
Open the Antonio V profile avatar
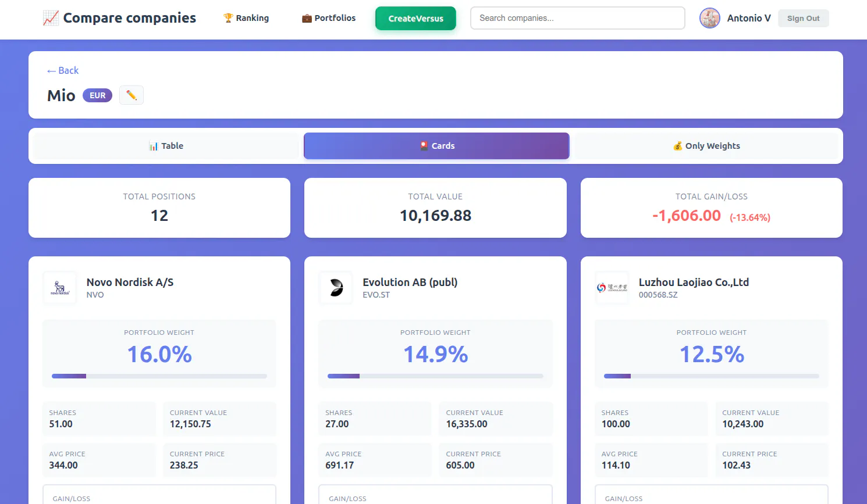click(710, 18)
